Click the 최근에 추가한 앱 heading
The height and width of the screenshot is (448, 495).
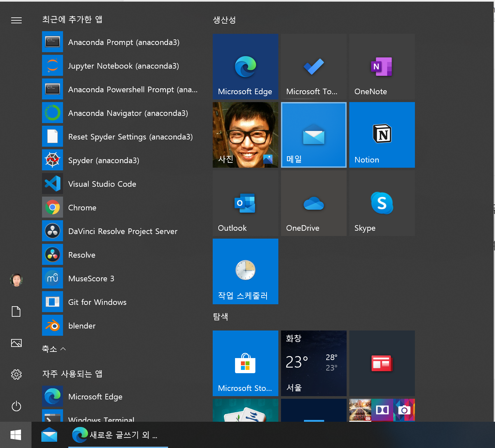pyautogui.click(x=72, y=19)
